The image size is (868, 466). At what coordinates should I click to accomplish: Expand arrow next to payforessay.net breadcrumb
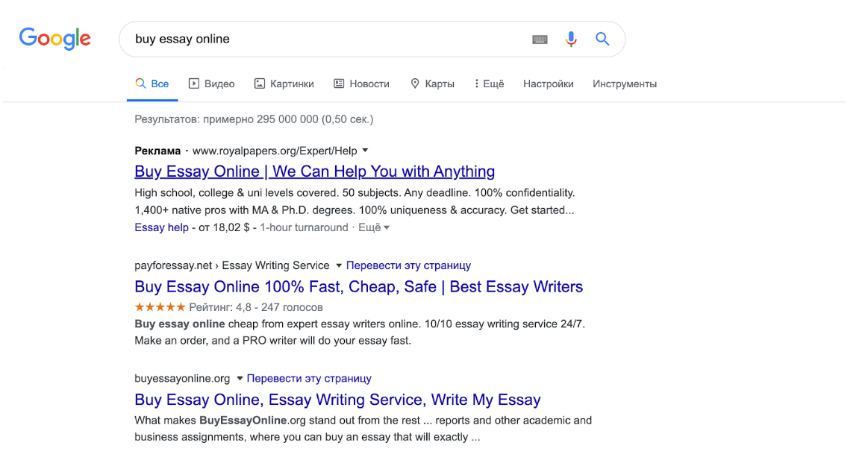(339, 266)
